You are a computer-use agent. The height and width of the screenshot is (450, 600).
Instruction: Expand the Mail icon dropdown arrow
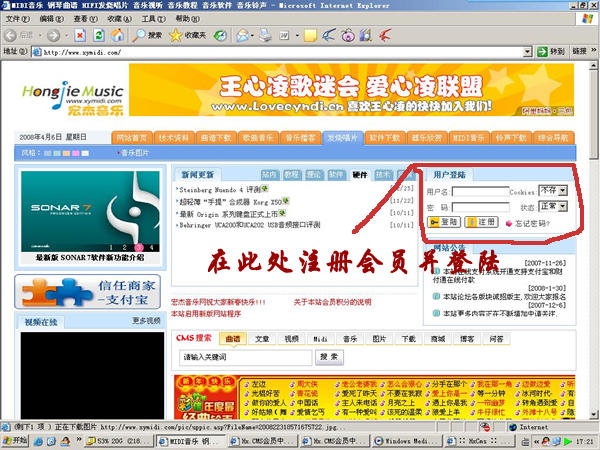click(252, 36)
